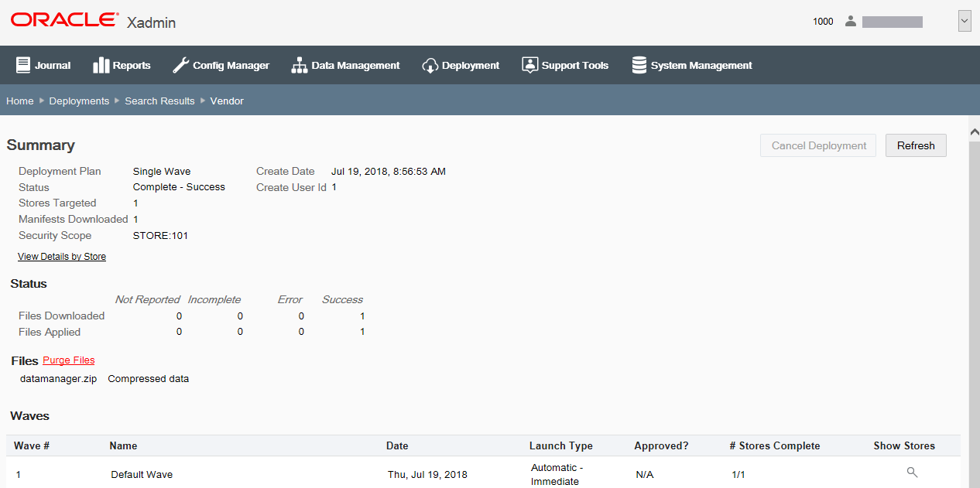Open the Deployment menu
Screen dimensions: 980x488
pyautogui.click(x=461, y=65)
